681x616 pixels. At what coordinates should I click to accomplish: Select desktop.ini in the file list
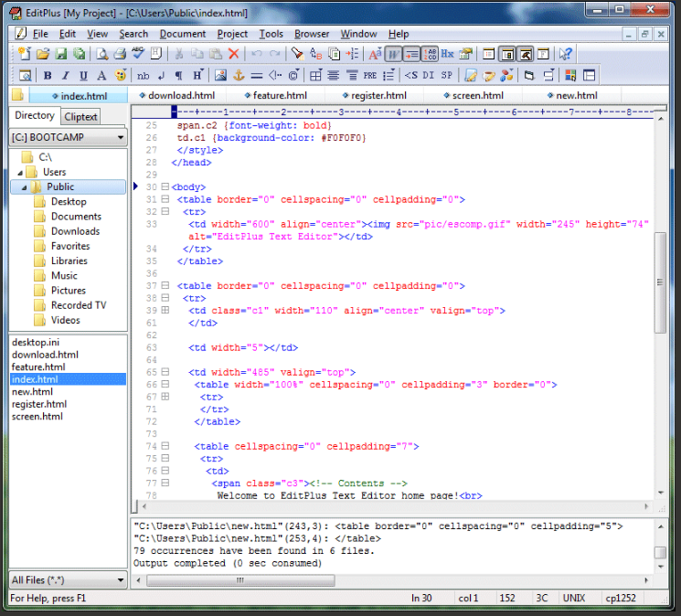coord(35,343)
